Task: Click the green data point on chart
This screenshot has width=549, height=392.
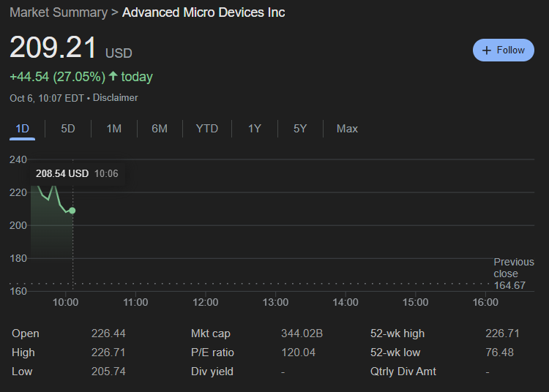Action: (x=72, y=211)
